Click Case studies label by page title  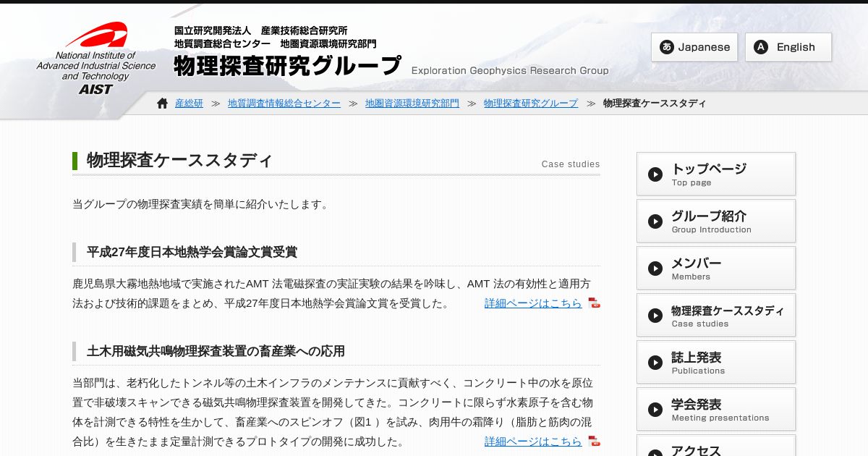[571, 164]
